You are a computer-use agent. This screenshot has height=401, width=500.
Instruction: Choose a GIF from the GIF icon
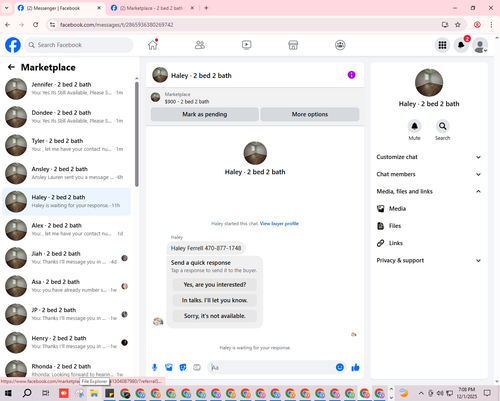tap(197, 367)
